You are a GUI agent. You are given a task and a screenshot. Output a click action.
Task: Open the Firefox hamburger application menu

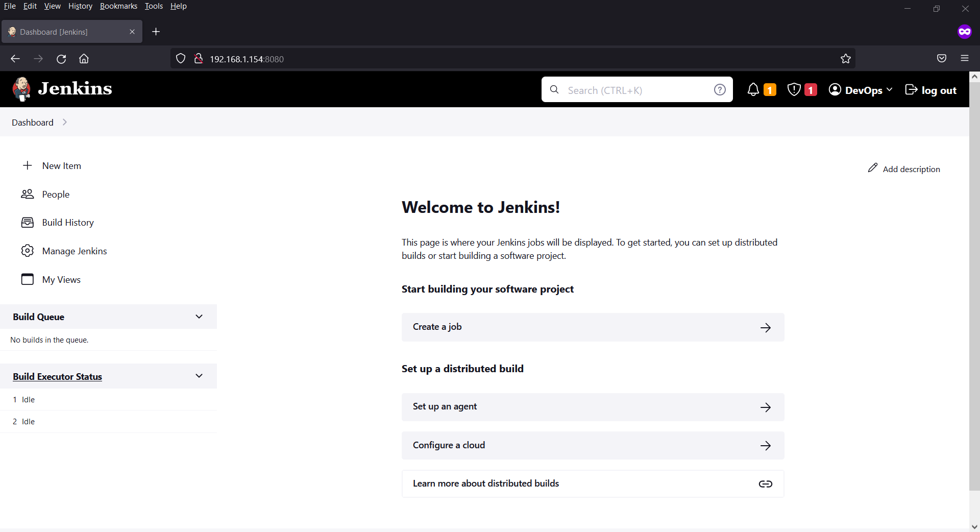click(x=965, y=58)
